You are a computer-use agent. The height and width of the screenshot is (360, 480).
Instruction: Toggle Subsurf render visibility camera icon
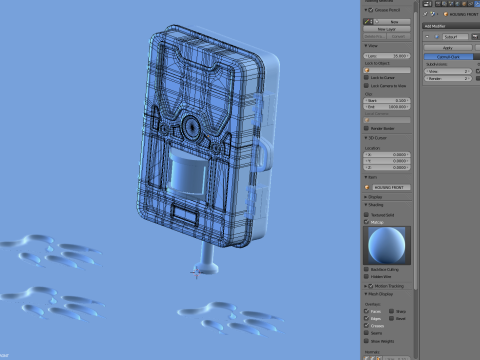pyautogui.click(x=475, y=37)
